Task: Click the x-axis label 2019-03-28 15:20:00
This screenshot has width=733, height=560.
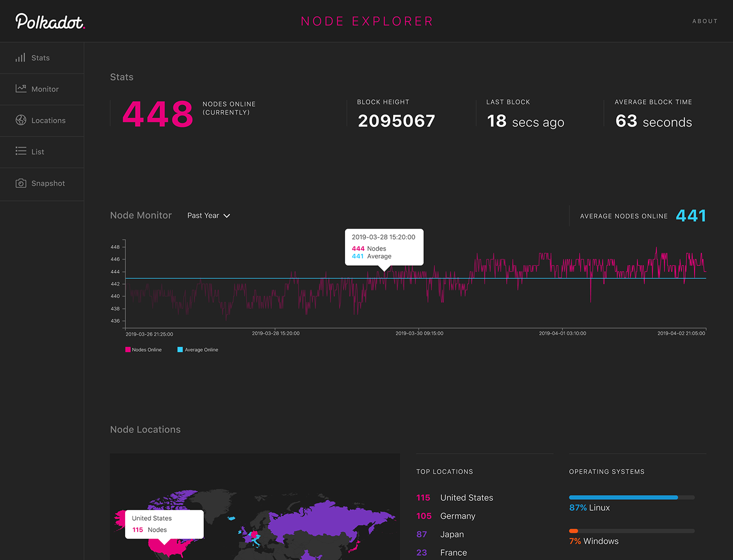Action: [x=276, y=333]
